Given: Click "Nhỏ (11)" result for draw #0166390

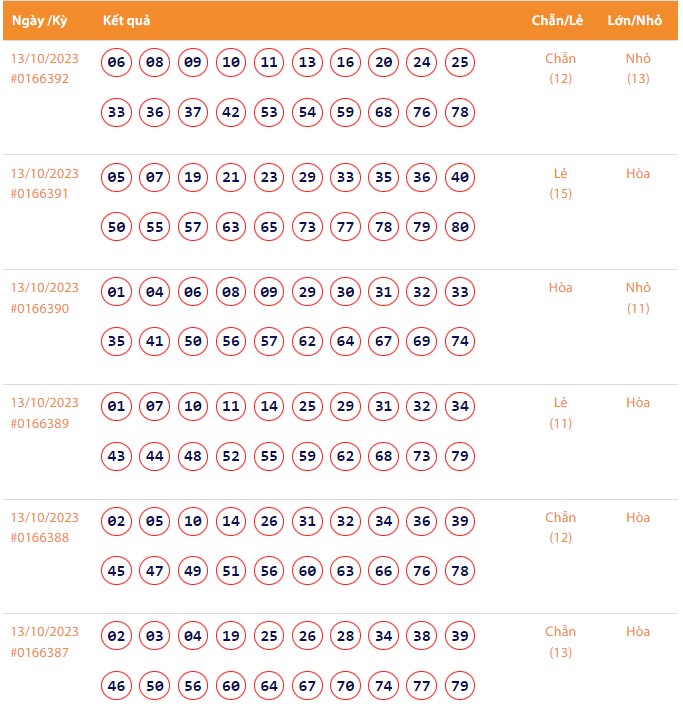Looking at the screenshot, I should [x=638, y=298].
